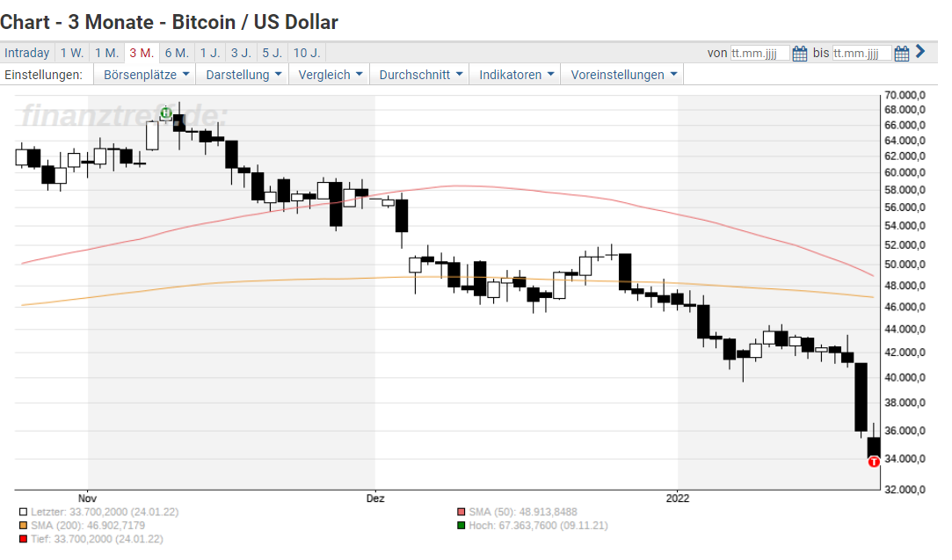Click the 'Nov' x-axis label
This screenshot has width=952, height=560.
pyautogui.click(x=87, y=498)
